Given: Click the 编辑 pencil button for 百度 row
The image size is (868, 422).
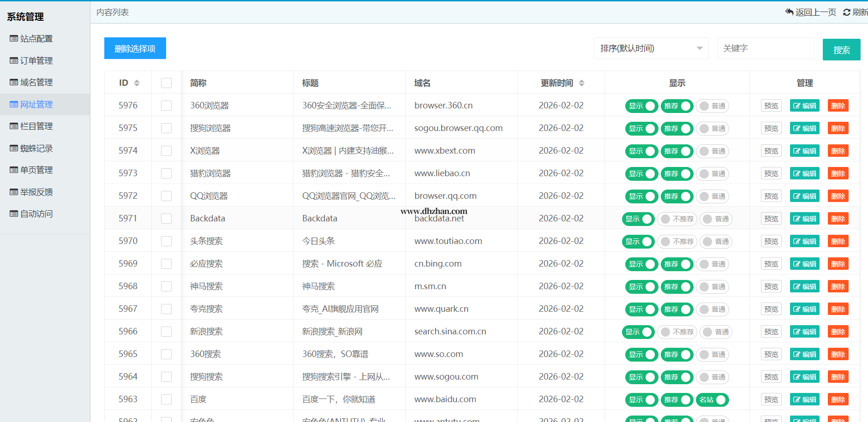Looking at the screenshot, I should (804, 400).
